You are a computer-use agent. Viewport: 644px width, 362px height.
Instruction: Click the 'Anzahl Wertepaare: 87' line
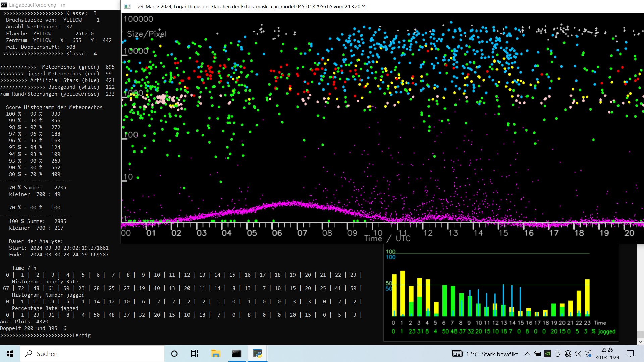click(x=39, y=27)
